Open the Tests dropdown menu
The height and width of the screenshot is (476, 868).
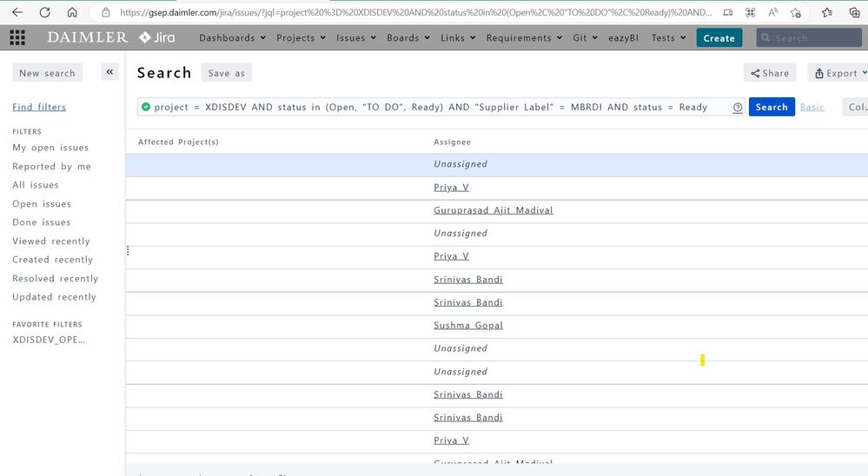(x=668, y=37)
